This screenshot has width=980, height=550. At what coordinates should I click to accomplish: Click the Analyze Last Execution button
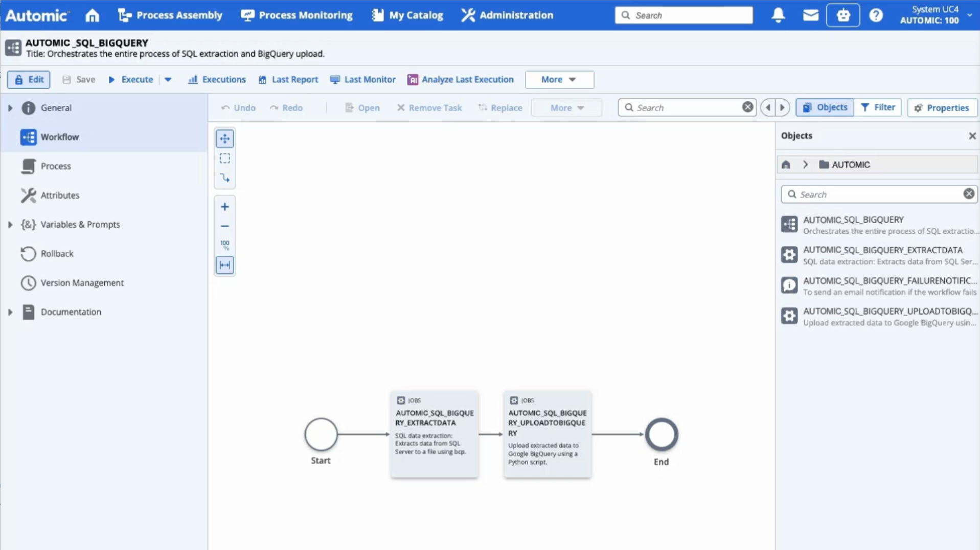[461, 80]
